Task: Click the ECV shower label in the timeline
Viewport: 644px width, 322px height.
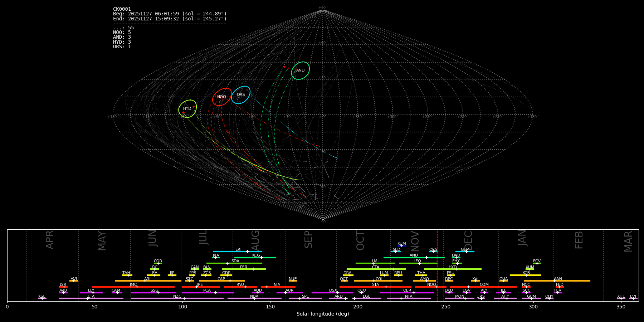Action: click(537, 261)
